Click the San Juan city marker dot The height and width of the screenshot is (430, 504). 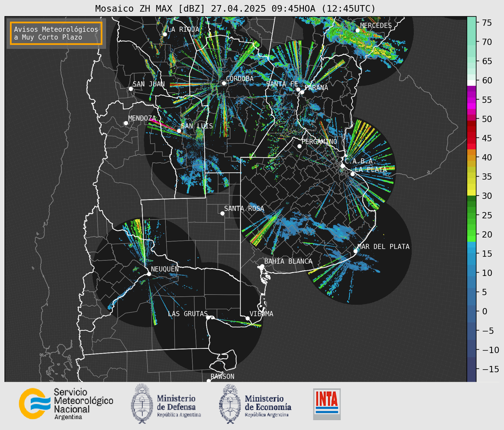(131, 89)
